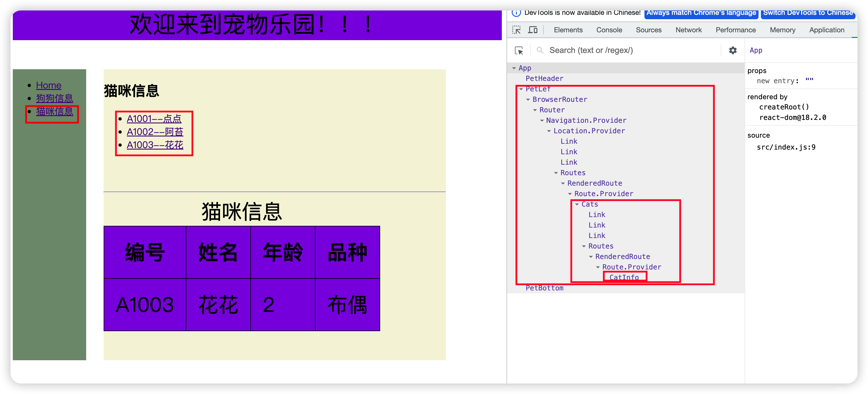Click the Always match Chrome's language button
The image size is (868, 394).
(x=701, y=13)
